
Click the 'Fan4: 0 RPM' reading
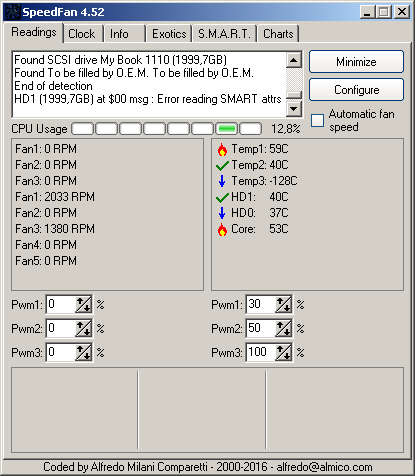[46, 245]
